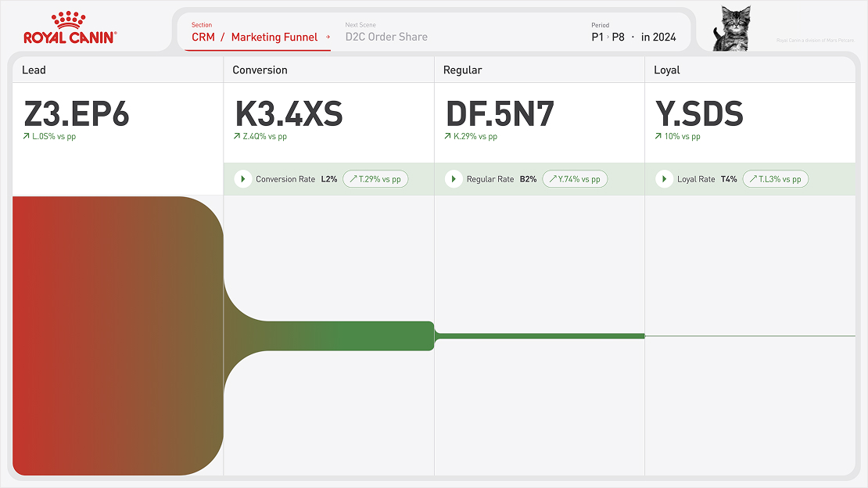Click the Loyal value Y.SDS
Viewport: 868px width, 488px height.
click(x=699, y=113)
